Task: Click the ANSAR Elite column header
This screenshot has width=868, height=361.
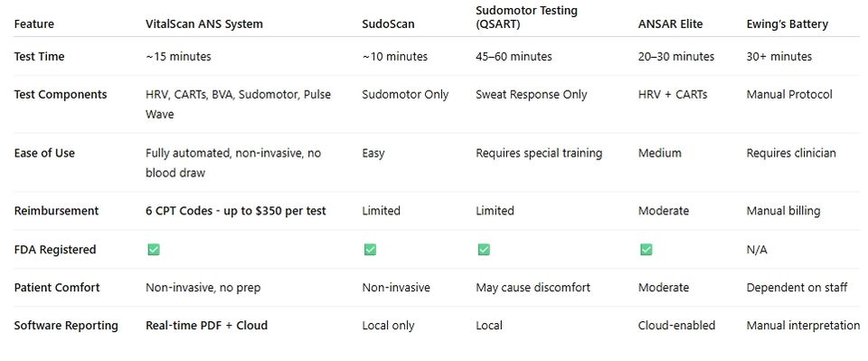Action: (670, 24)
